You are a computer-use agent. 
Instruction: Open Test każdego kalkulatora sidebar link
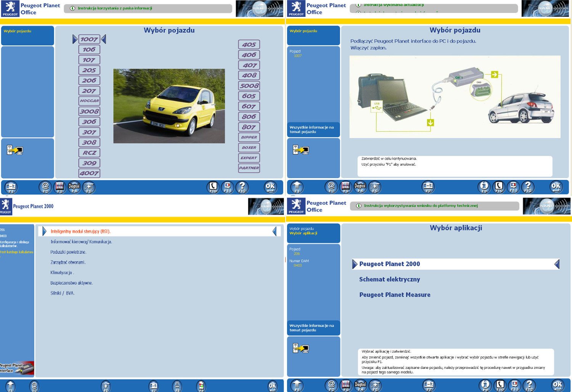(x=16, y=252)
